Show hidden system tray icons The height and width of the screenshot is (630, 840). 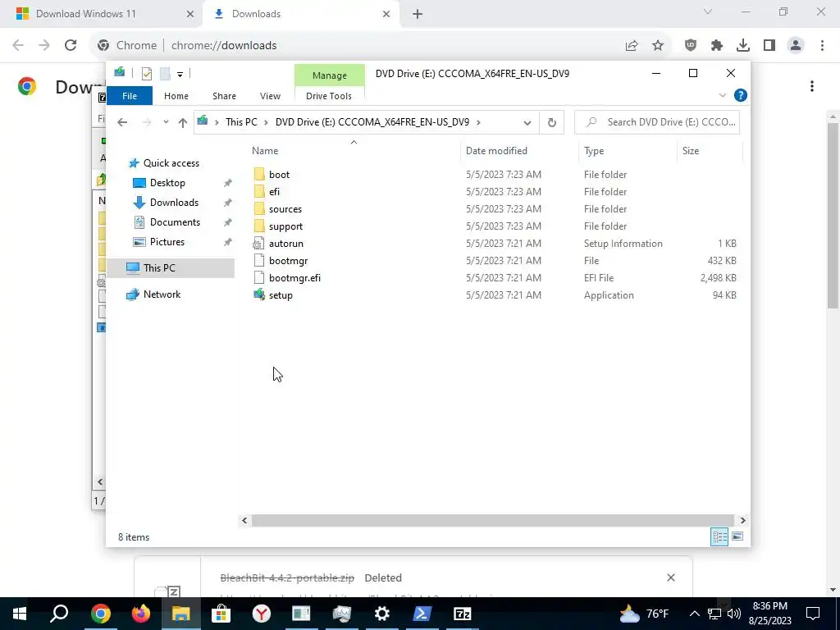click(694, 614)
